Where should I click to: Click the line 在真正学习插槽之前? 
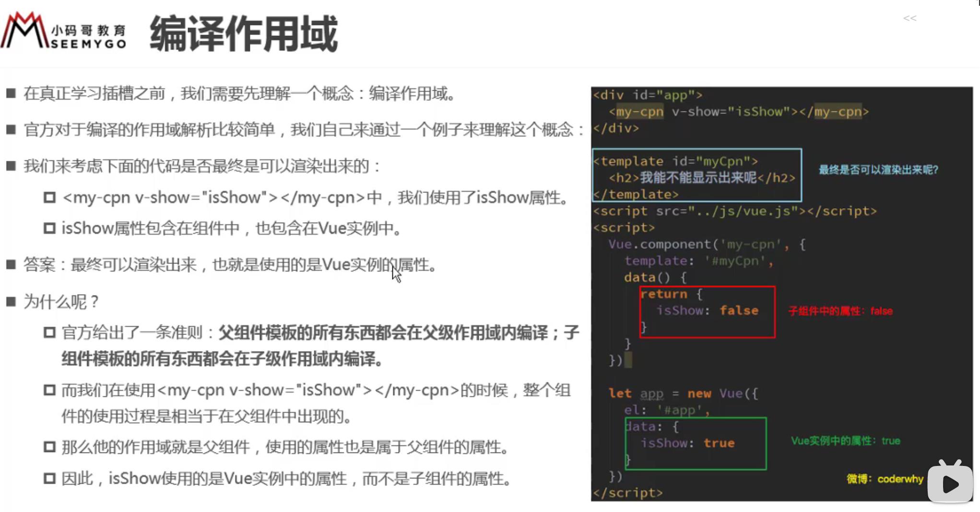tap(239, 93)
